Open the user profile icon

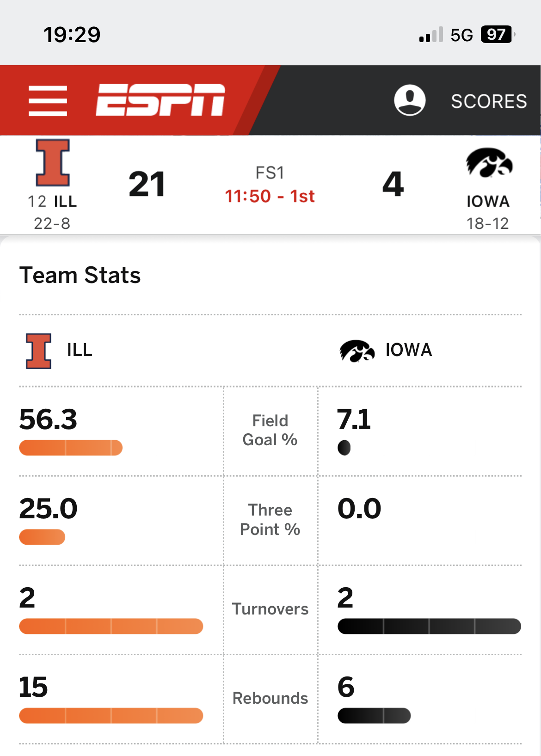410,100
